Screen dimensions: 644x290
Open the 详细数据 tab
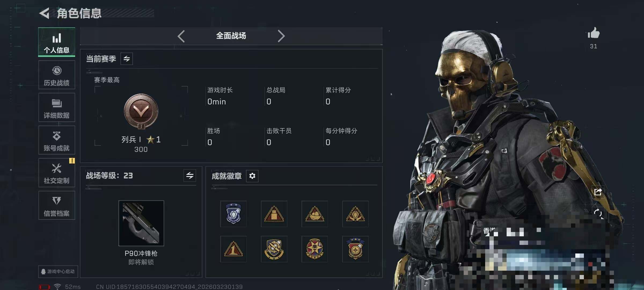point(57,107)
